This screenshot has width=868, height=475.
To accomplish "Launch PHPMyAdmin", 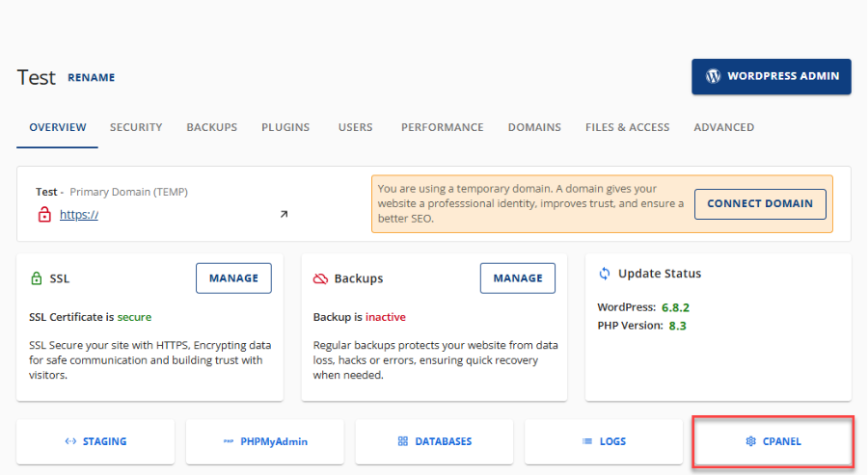I will [x=265, y=441].
